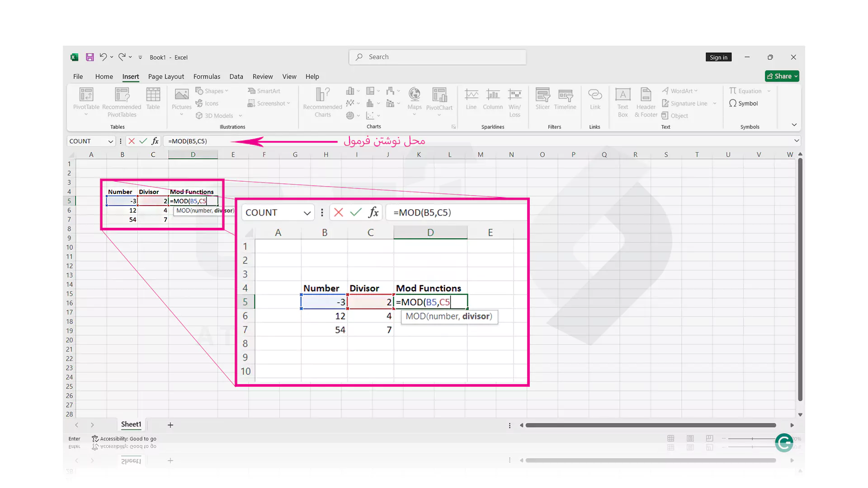Insert a Maps chart
868x488 pixels.
pos(414,101)
